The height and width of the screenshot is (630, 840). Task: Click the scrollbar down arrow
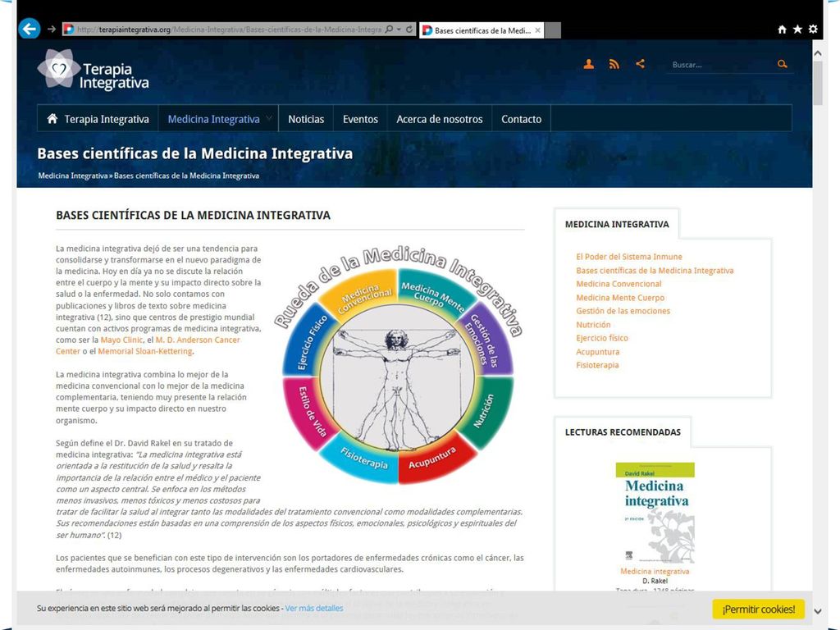tap(818, 610)
